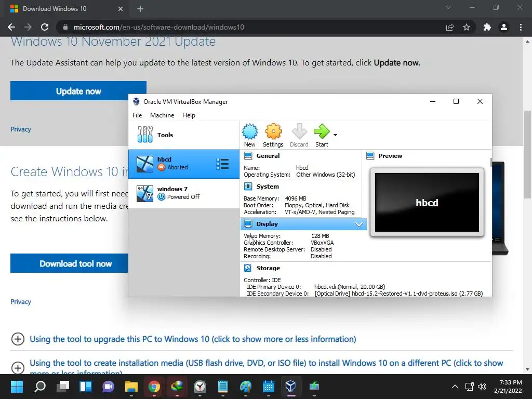Click the VirtualBox title bar logo icon
532x399 pixels.
coord(136,101)
